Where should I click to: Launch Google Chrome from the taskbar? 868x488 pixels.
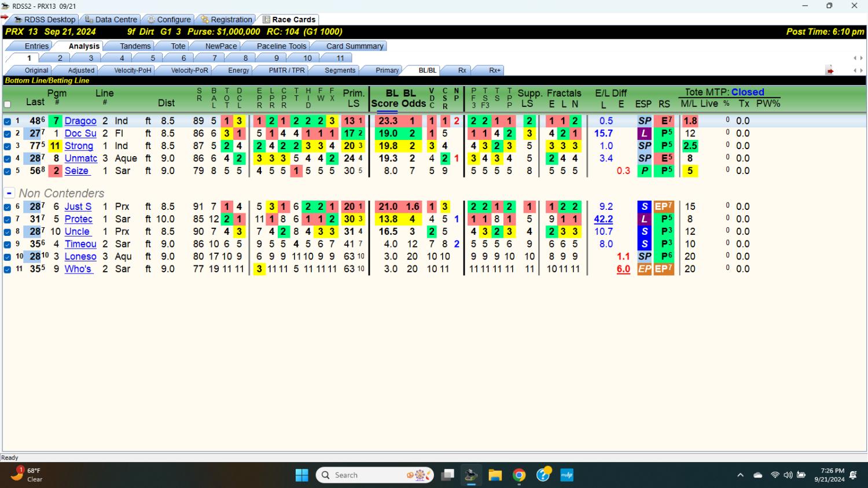(519, 475)
